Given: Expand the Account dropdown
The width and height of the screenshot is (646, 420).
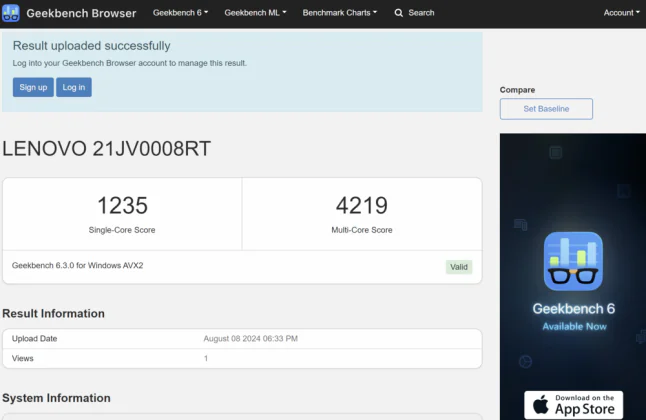Looking at the screenshot, I should click(622, 13).
